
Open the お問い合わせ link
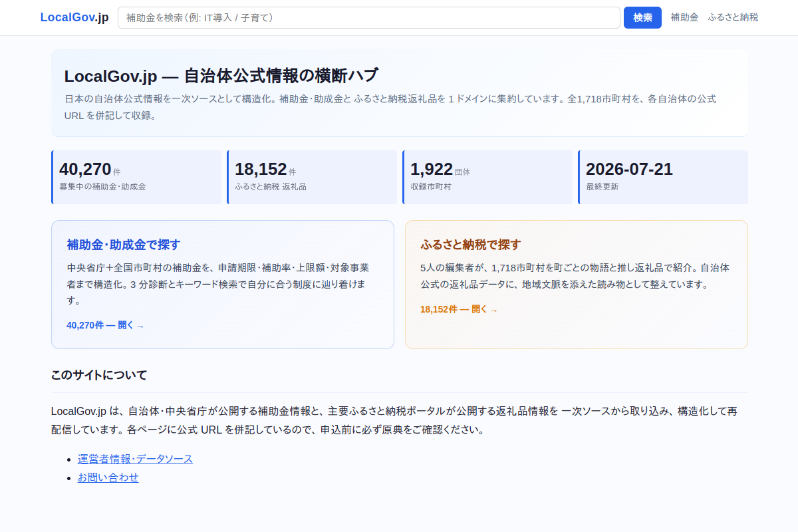pyautogui.click(x=108, y=477)
